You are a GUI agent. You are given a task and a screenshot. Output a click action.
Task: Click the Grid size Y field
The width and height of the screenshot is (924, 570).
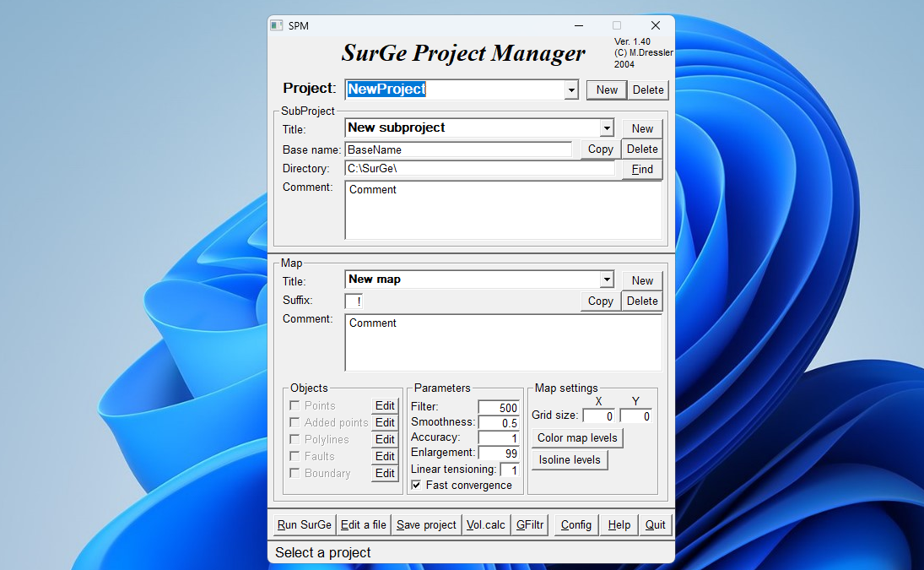(636, 416)
